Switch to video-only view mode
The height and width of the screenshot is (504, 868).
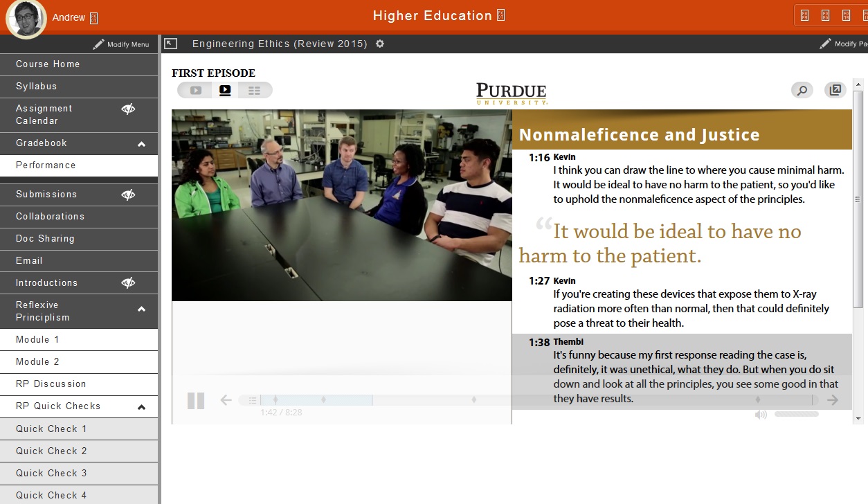pos(196,90)
